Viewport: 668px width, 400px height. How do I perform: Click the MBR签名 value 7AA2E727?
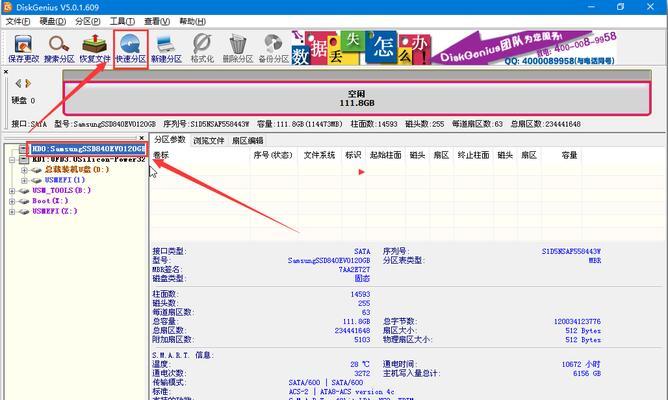pos(354,270)
